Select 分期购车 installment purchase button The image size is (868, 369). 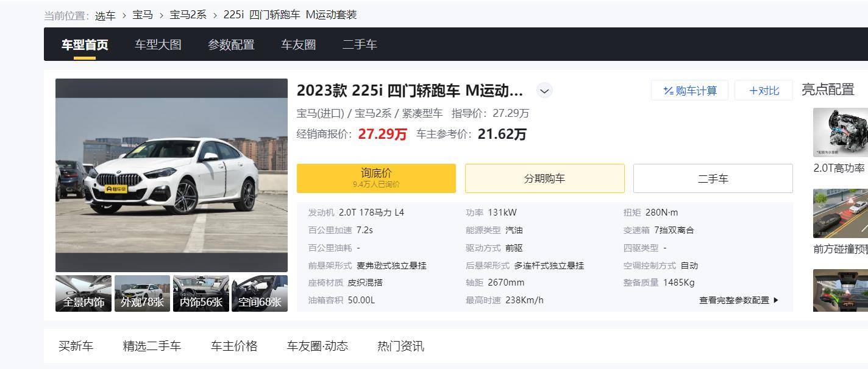coord(545,178)
